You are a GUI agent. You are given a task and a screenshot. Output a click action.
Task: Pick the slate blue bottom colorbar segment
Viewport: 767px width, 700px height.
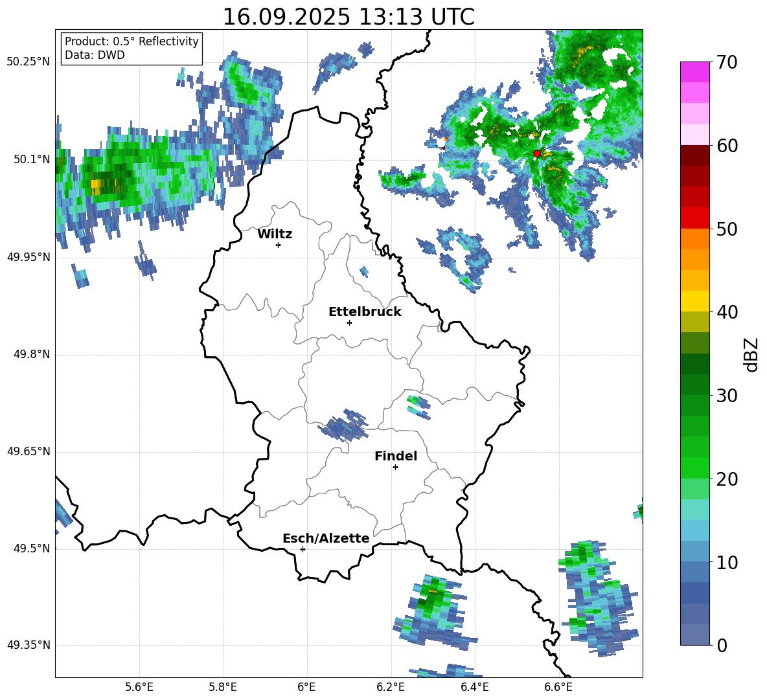(x=694, y=635)
